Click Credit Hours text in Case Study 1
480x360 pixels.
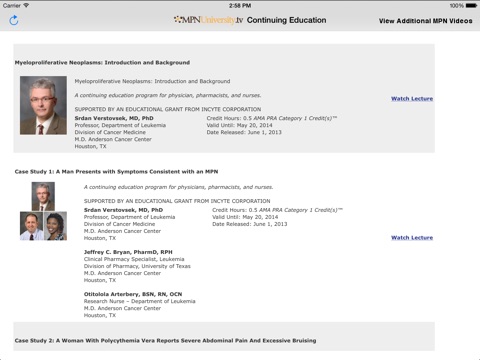tap(277, 210)
